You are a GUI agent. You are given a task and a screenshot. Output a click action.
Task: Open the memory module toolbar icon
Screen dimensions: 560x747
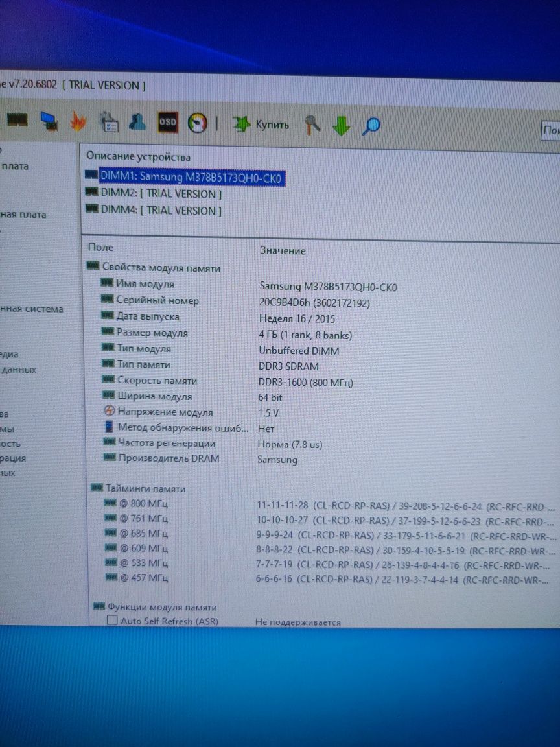17,121
